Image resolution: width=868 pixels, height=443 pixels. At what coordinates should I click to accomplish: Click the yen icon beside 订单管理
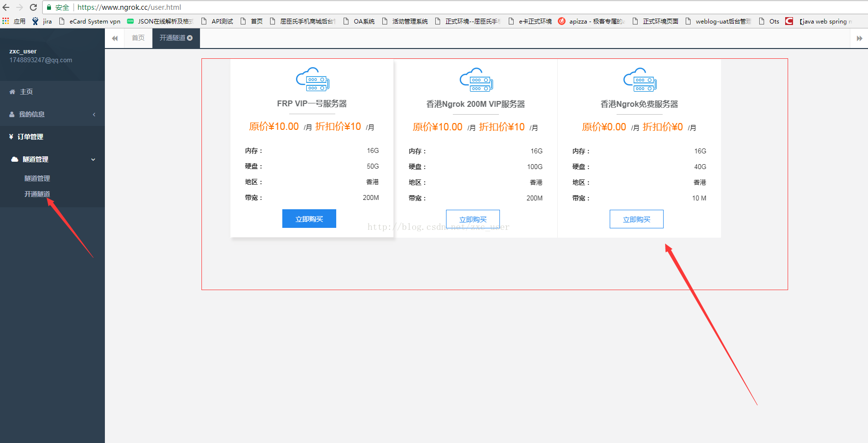[x=11, y=137]
